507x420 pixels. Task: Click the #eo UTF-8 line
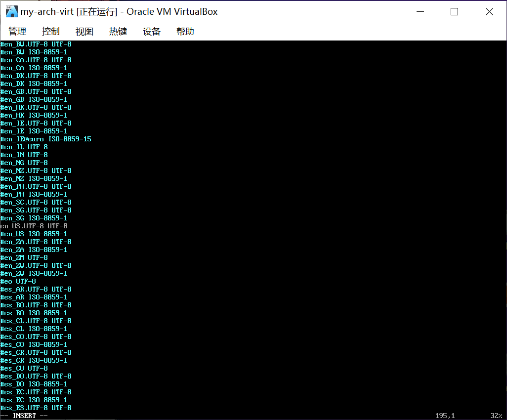pyautogui.click(x=18, y=281)
